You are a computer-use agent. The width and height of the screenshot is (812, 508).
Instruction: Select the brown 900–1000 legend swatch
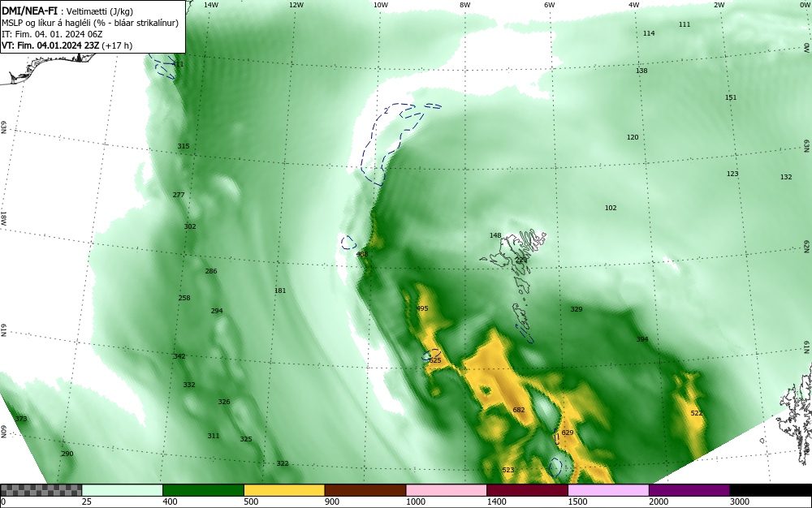[x=365, y=490]
